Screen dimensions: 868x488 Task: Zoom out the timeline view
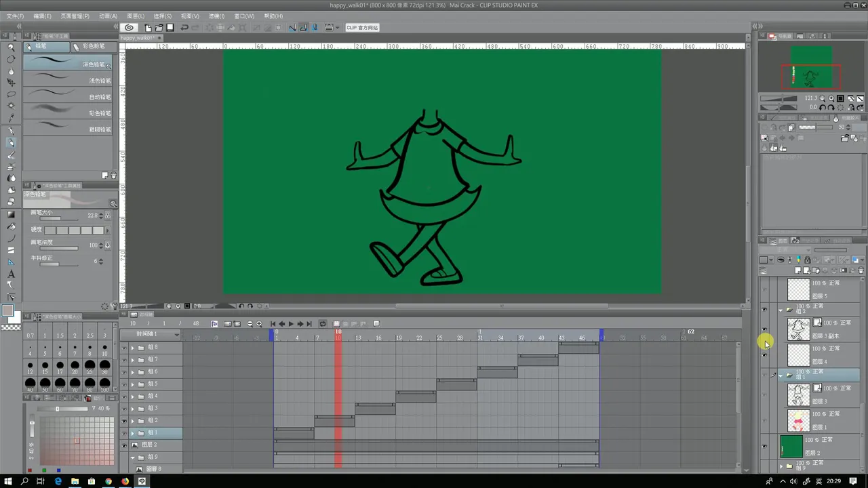tap(250, 324)
